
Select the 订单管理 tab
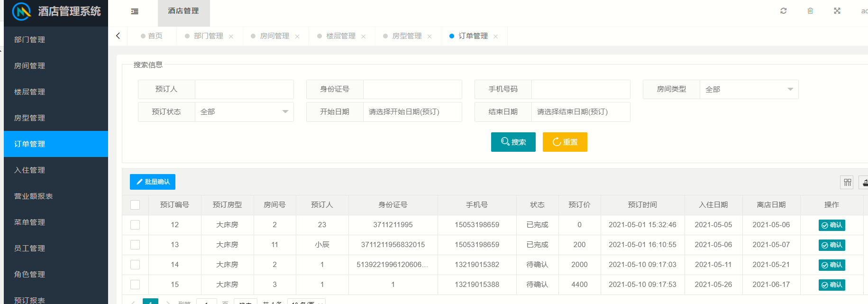pyautogui.click(x=473, y=36)
